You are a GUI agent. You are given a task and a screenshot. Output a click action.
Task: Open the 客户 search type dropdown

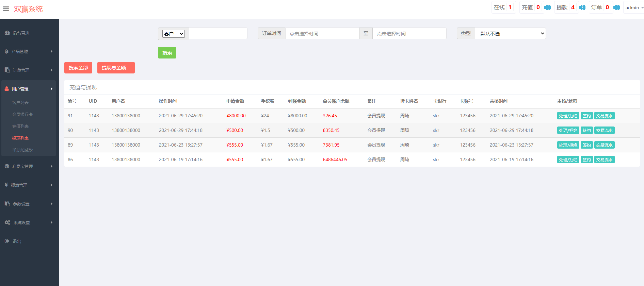pos(173,34)
